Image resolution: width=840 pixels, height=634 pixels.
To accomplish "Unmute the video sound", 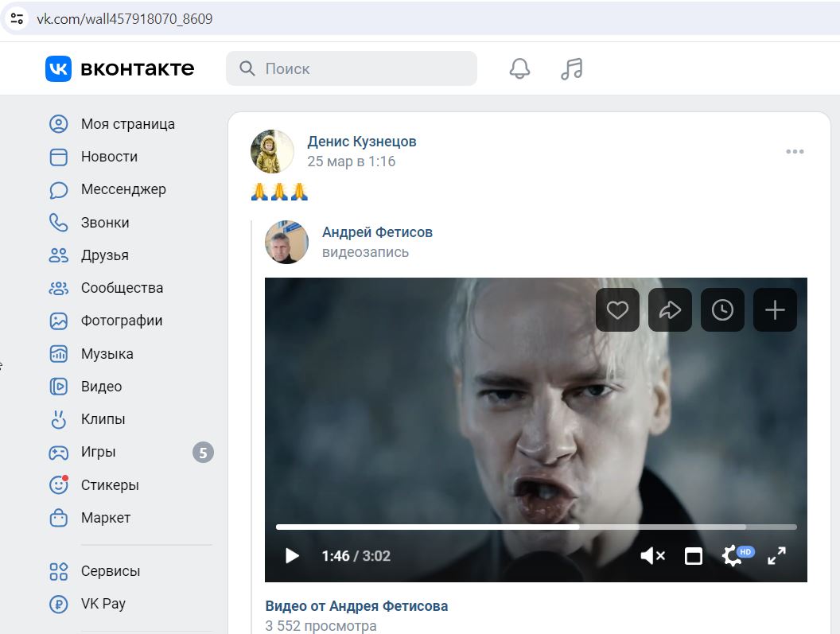I will [652, 556].
